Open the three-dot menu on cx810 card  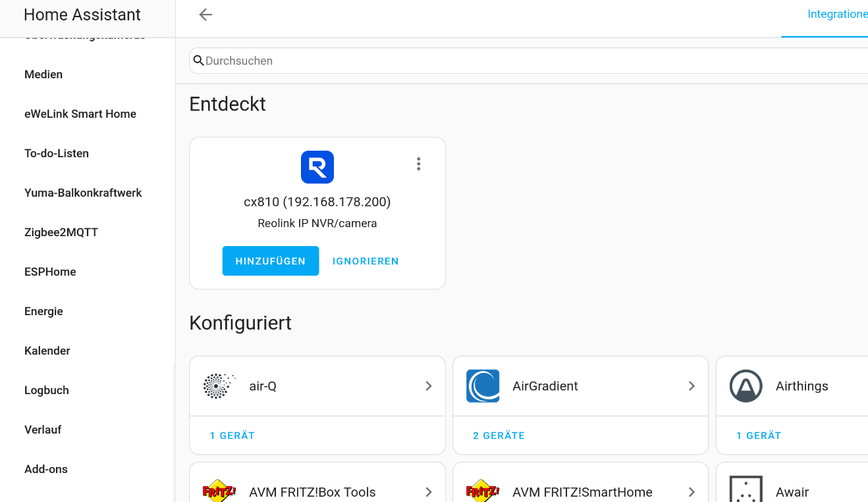point(418,164)
